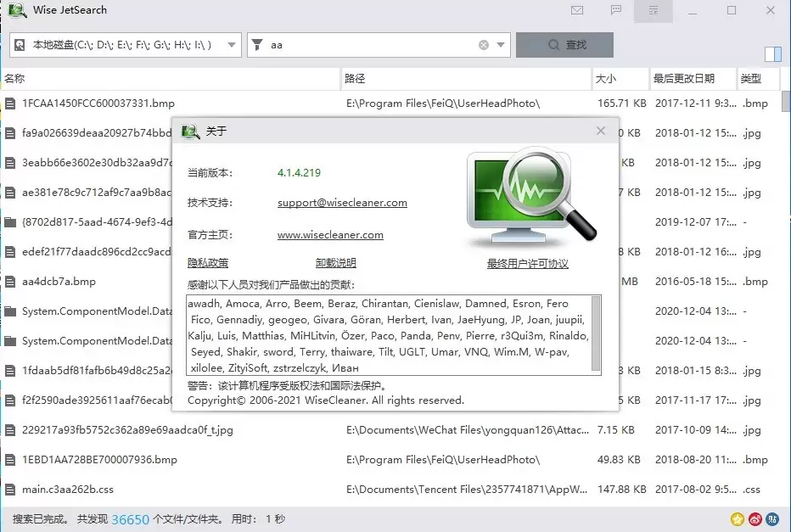Screen dimensions: 791x532
Task: Select file main.c3aa262b.css
Action: pos(68,489)
